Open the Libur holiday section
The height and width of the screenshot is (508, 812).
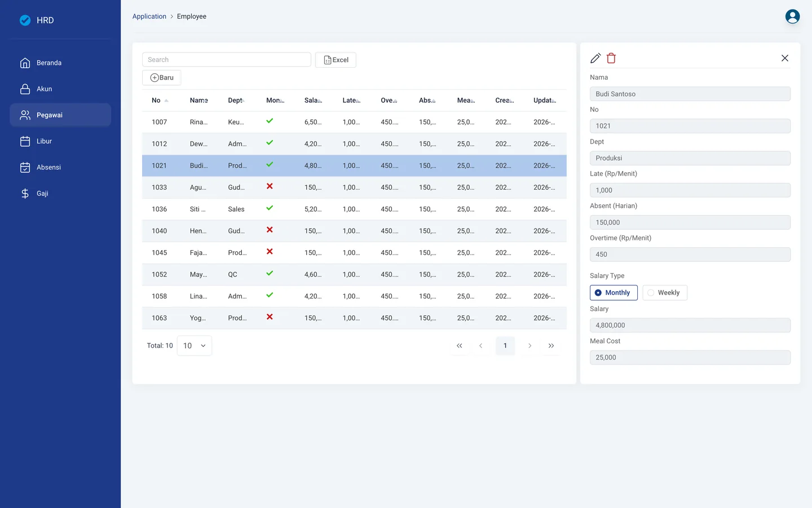point(60,141)
